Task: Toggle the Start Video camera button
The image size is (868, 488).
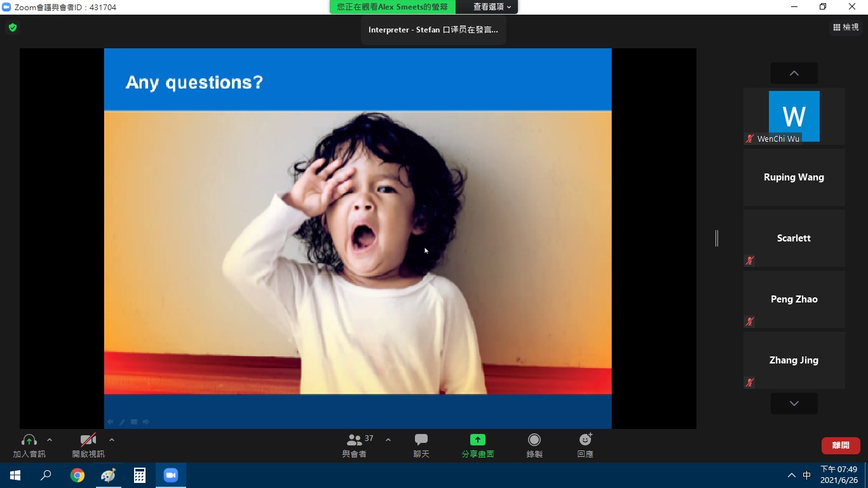Action: (x=88, y=440)
